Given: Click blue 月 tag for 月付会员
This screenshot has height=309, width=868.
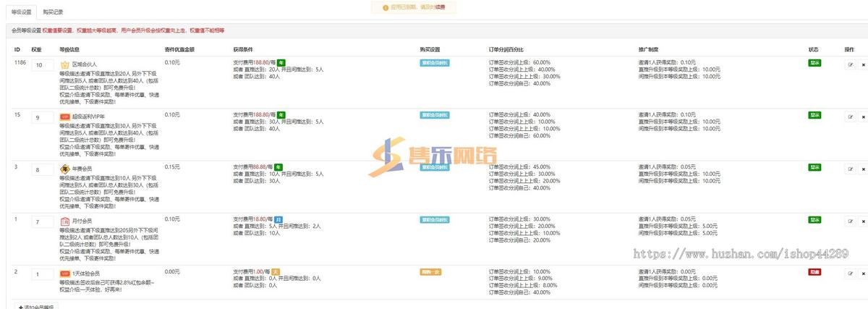Looking at the screenshot, I should point(278,219).
